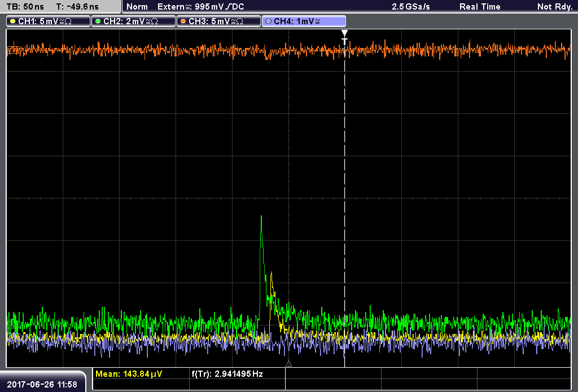
Task: Click the yellow CH1 pulse peak
Action: (272, 274)
